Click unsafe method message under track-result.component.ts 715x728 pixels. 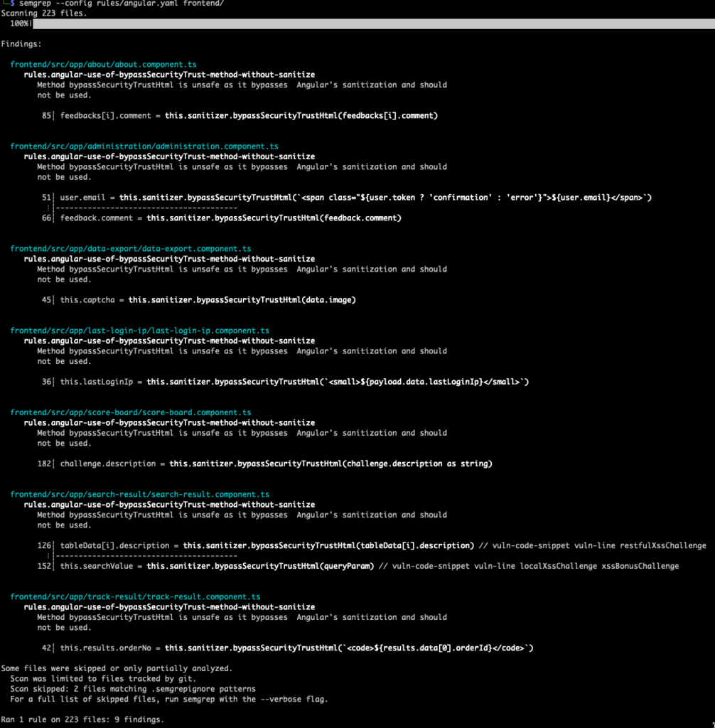point(242,623)
